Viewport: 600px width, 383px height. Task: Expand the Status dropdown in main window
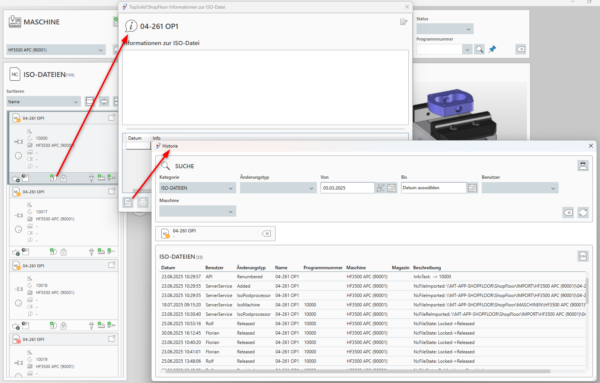(445, 29)
